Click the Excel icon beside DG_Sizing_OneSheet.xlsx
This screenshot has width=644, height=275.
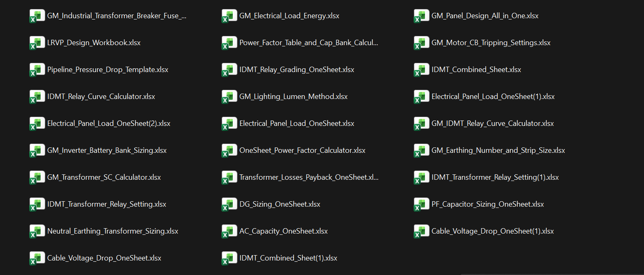(229, 204)
